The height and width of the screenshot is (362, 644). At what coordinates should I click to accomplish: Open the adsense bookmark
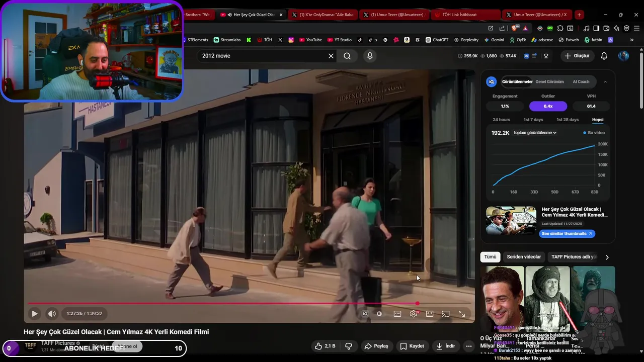(x=542, y=40)
